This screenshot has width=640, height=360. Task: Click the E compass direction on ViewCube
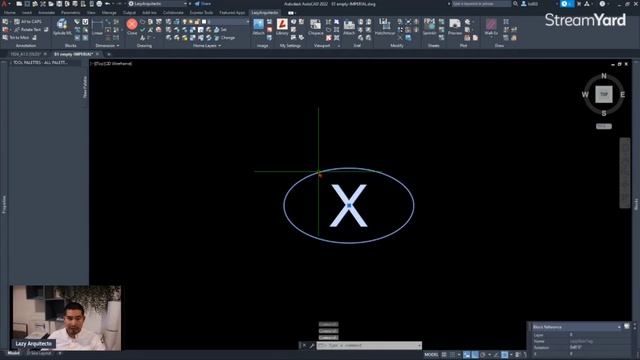click(622, 95)
